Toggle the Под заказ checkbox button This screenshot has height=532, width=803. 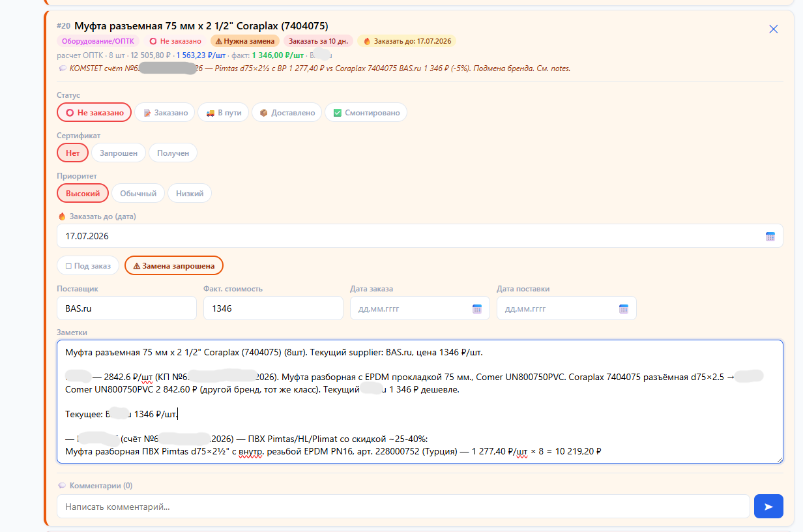coord(88,266)
